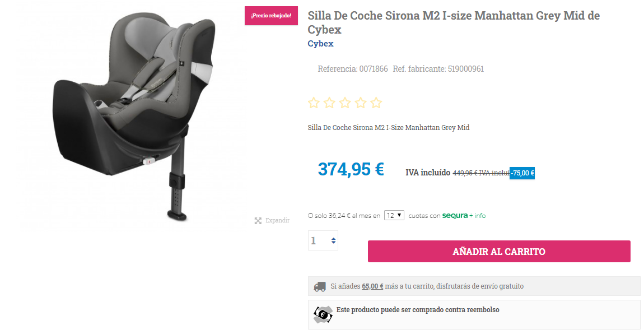
Task: Increase quantity with the up arrow
Action: 334,238
